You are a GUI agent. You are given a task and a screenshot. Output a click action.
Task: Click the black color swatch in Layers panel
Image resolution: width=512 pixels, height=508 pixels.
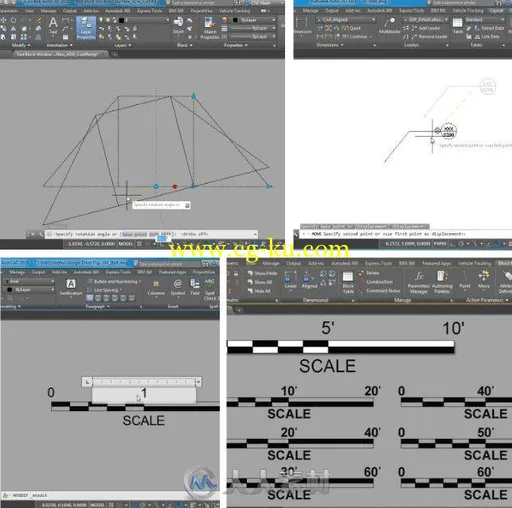tap(122, 20)
